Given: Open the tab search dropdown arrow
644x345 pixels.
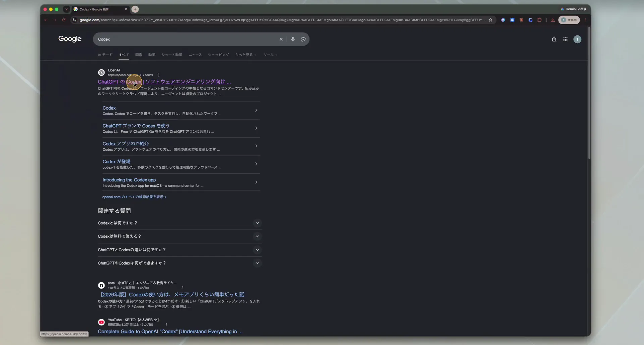Looking at the screenshot, I should pyautogui.click(x=66, y=9).
